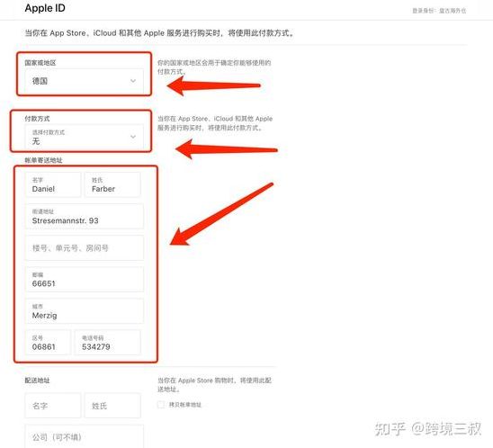Click the city field containing Merzig
The image size is (493, 448).
coord(84,311)
